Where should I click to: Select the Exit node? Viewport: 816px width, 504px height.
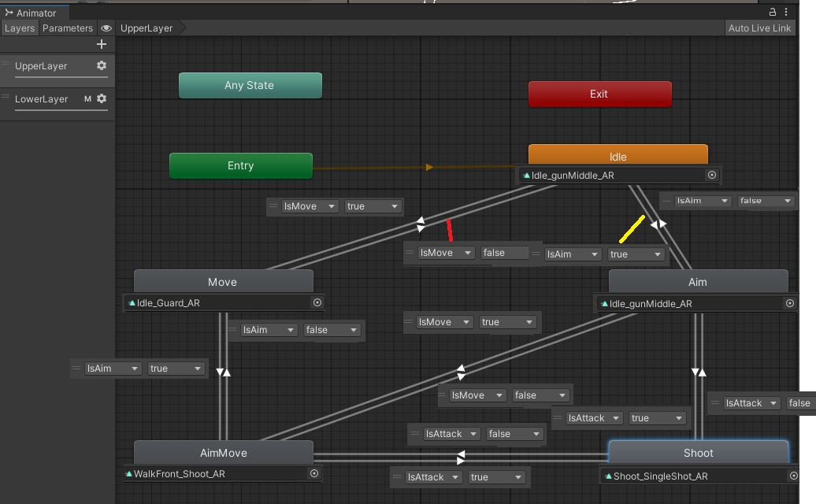(600, 94)
